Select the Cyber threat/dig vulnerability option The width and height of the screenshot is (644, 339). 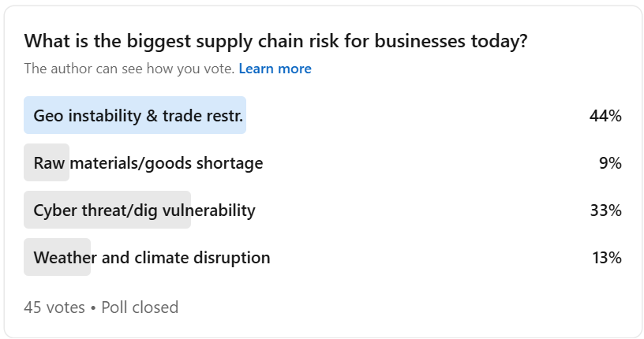(144, 210)
